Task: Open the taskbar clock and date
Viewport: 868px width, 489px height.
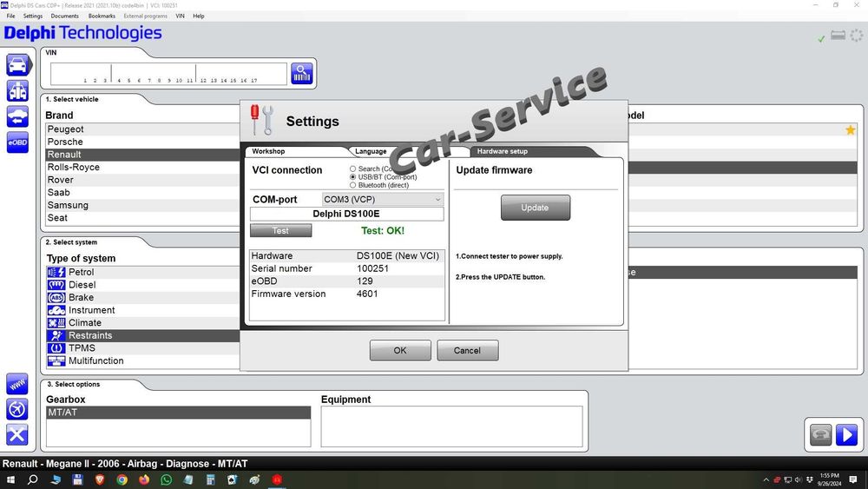Action: 829,479
